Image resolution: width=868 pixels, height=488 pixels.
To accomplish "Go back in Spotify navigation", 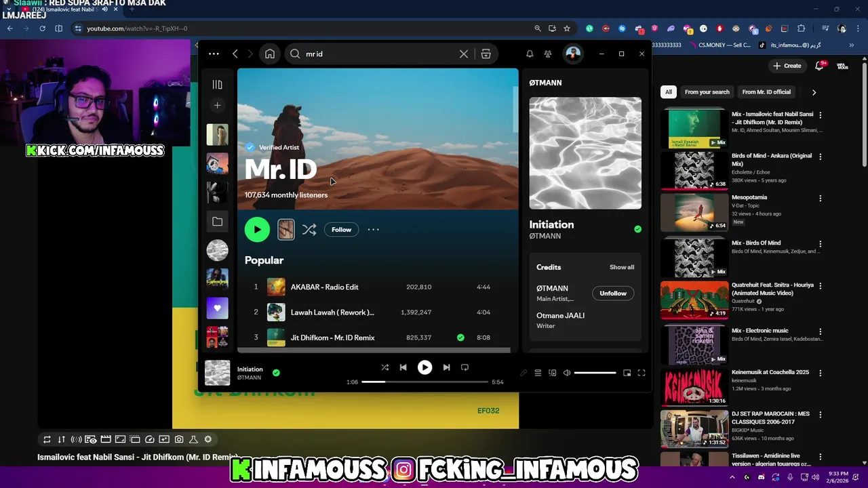I will (235, 54).
